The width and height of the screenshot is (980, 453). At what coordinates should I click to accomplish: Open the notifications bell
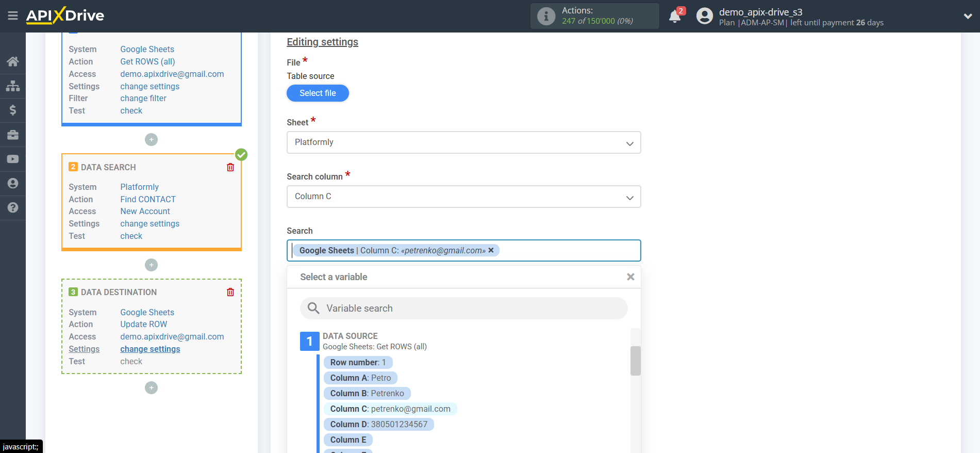675,17
